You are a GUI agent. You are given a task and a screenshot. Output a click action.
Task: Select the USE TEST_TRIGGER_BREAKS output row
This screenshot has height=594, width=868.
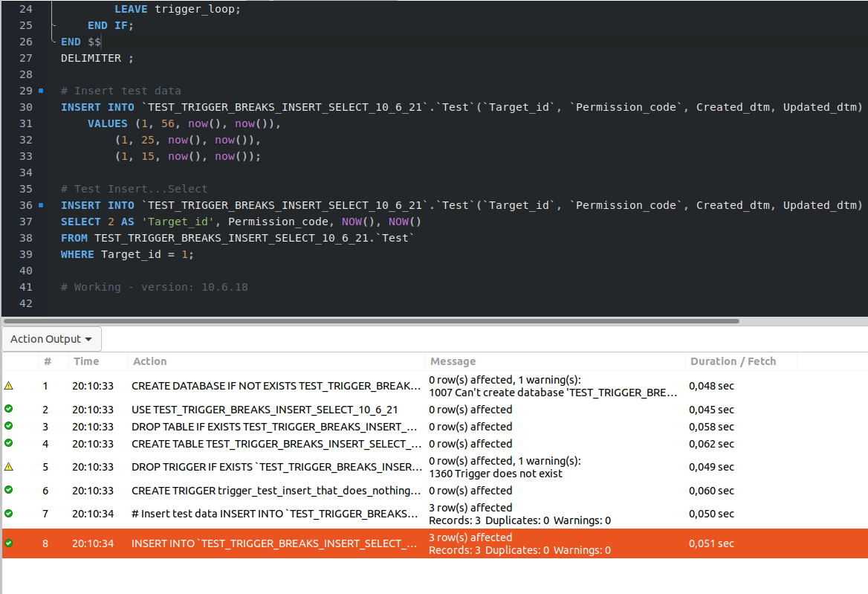click(x=265, y=410)
